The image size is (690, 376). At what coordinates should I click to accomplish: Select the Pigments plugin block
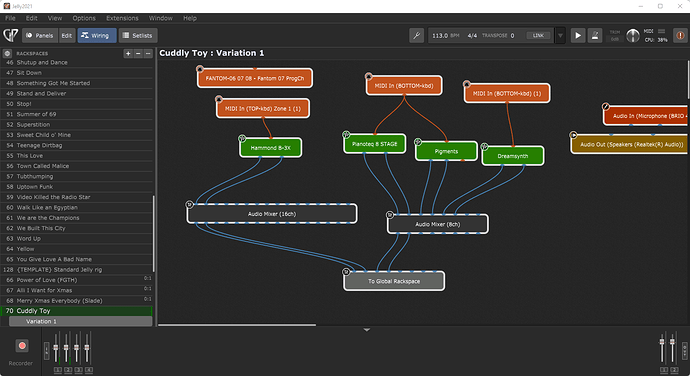446,151
